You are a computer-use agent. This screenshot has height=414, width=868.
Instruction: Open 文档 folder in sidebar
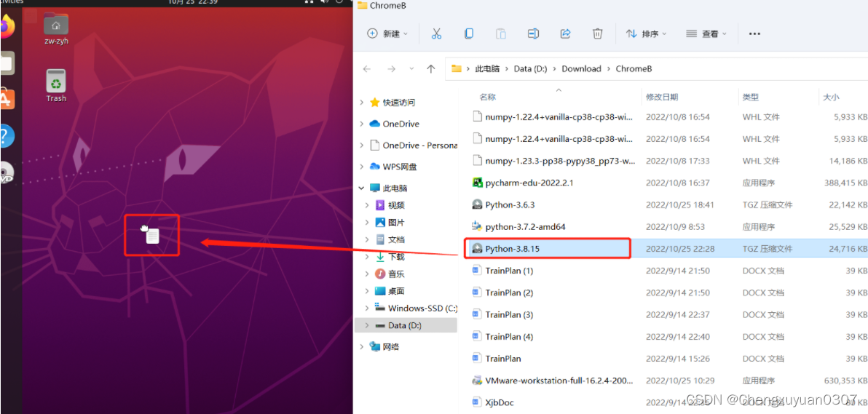coord(390,239)
